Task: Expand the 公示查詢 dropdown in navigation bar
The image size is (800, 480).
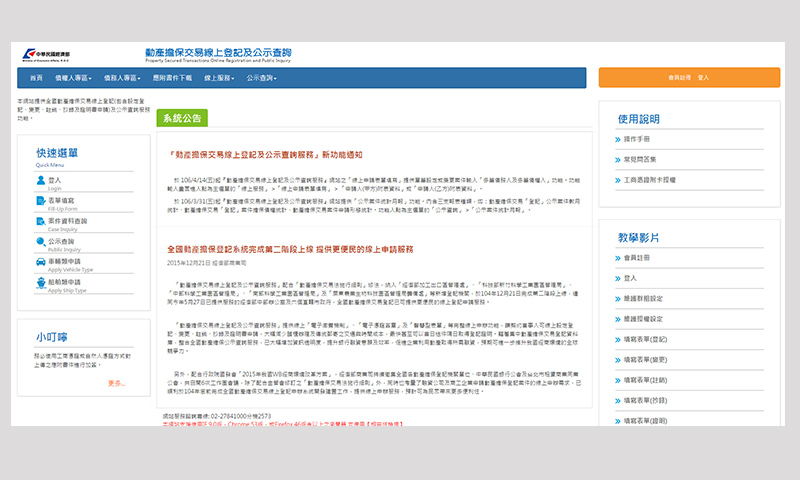Action: click(262, 78)
